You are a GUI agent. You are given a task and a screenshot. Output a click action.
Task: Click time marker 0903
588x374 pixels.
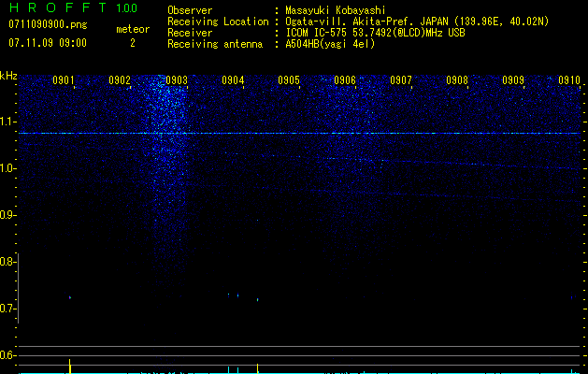[177, 80]
